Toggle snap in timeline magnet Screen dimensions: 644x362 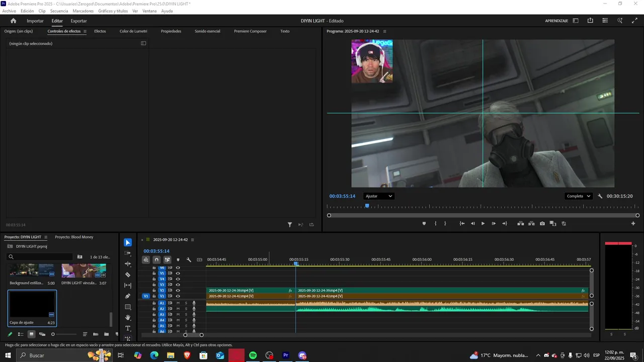[x=156, y=260]
